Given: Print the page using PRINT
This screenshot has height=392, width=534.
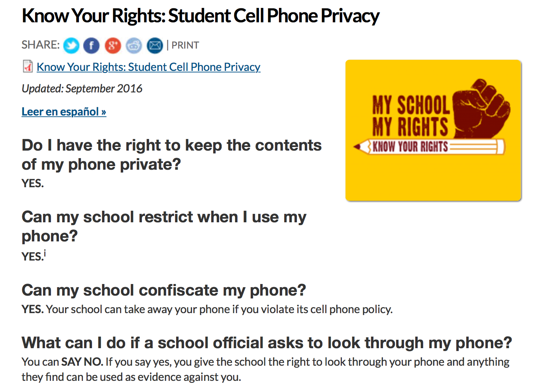Looking at the screenshot, I should (x=185, y=45).
